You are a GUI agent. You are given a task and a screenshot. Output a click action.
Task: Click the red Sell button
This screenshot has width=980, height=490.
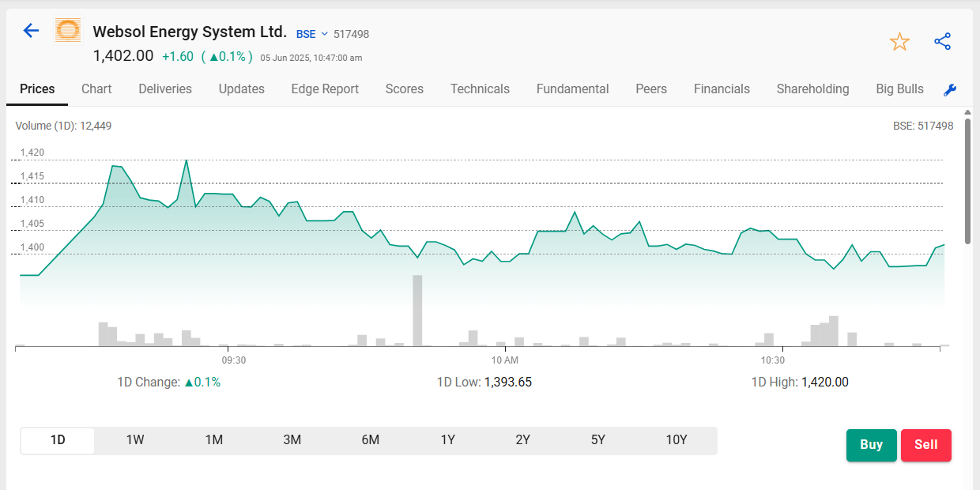(x=925, y=445)
